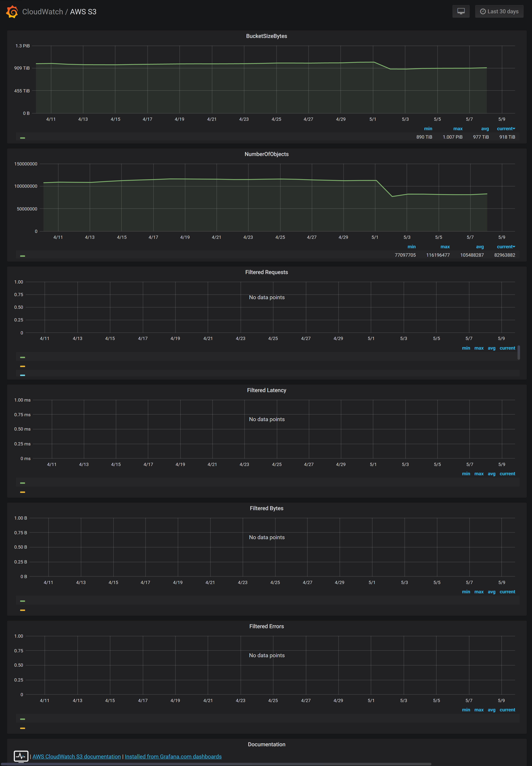Click the monitor icon to cycle view mode

(x=461, y=11)
